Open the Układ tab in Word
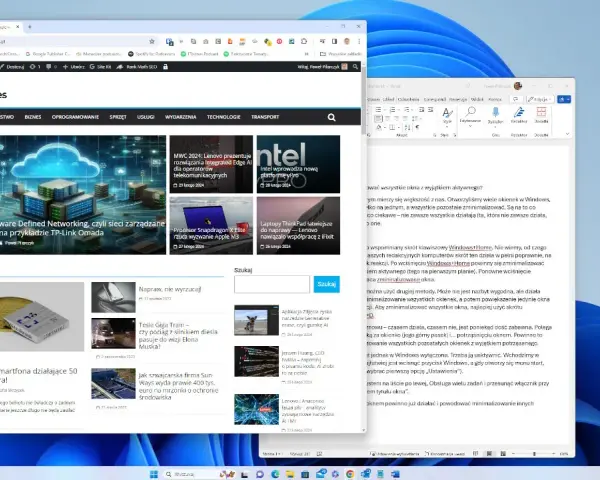The width and height of the screenshot is (600, 480). (388, 99)
